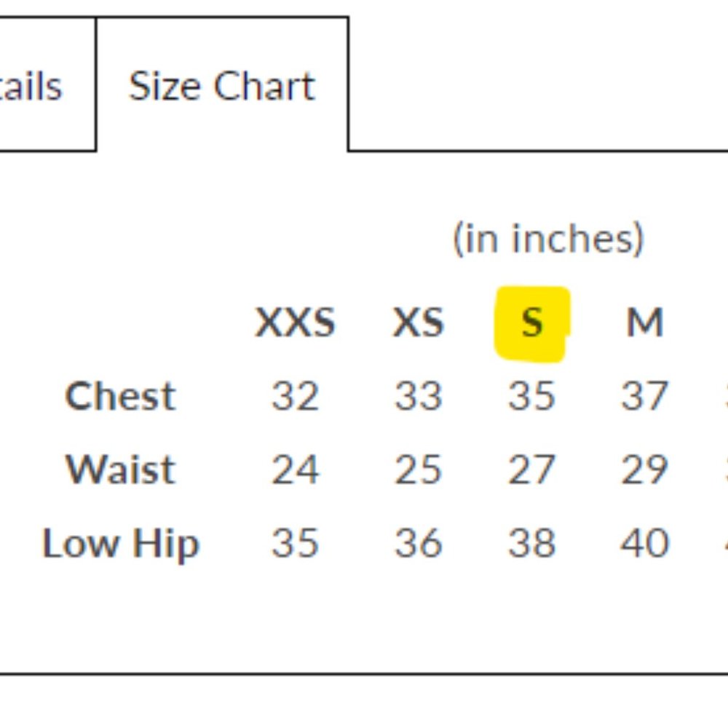
Task: Select the Chest value 37 for M
Action: pyautogui.click(x=645, y=396)
